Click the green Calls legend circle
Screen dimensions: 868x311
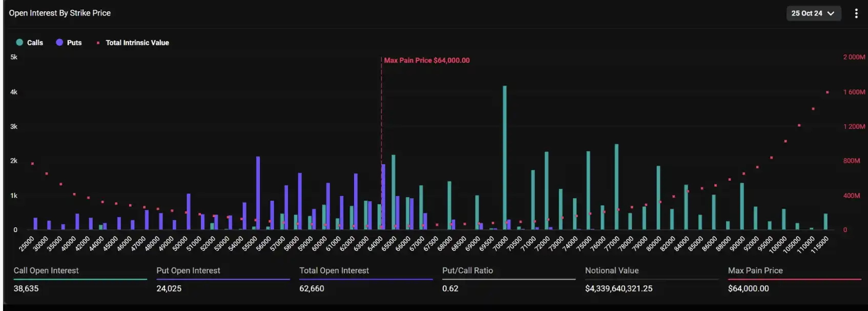pyautogui.click(x=19, y=43)
